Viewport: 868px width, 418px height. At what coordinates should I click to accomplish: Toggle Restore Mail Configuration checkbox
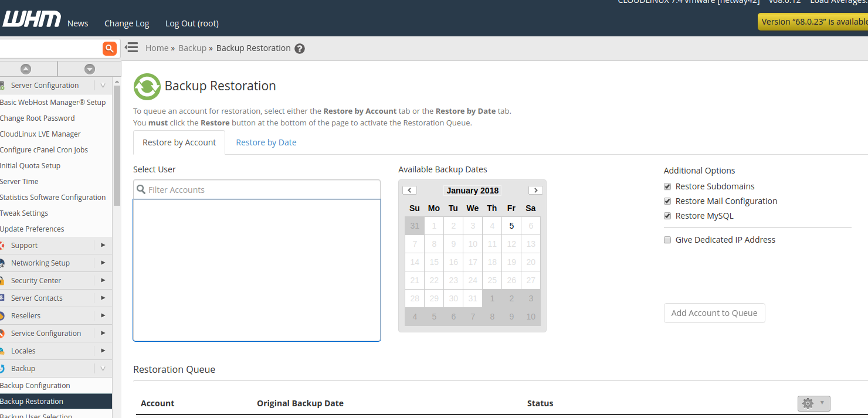coord(667,201)
